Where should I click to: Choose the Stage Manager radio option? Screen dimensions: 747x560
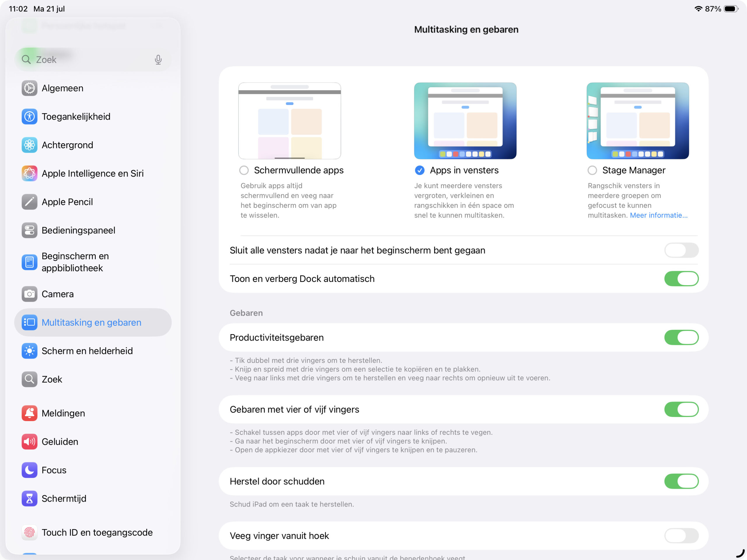pos(592,170)
